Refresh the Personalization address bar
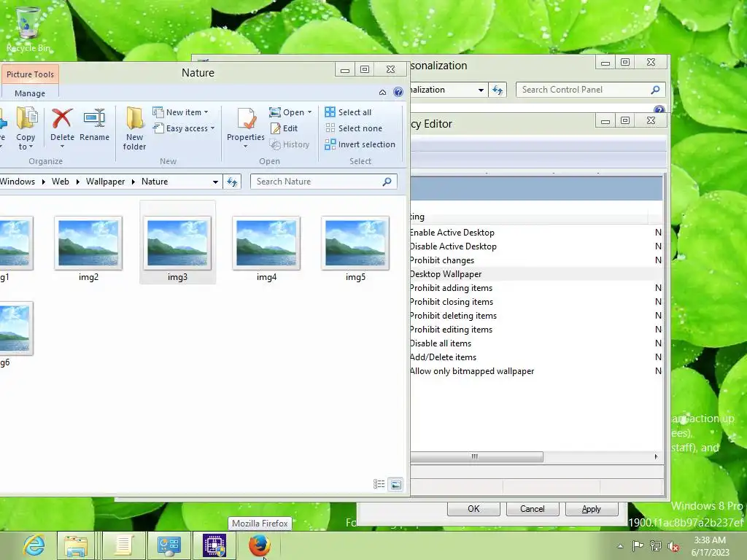Viewport: 747px width, 560px height. [498, 90]
